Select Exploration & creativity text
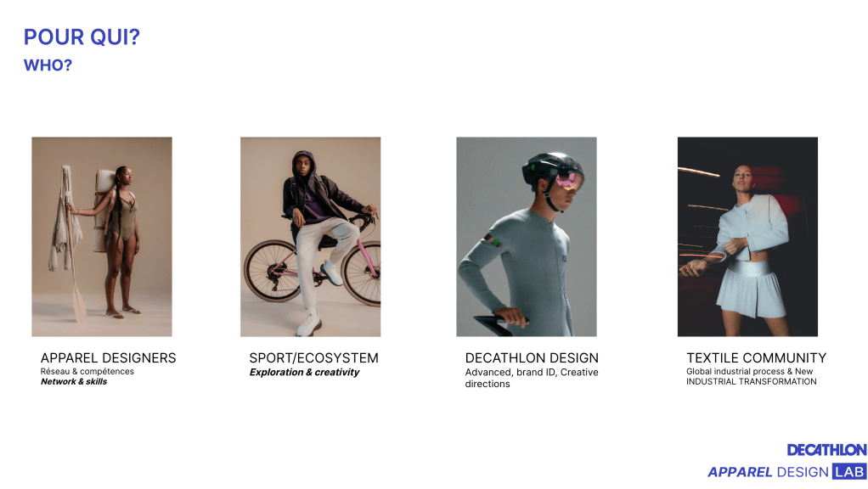This screenshot has width=868, height=489. (x=304, y=373)
